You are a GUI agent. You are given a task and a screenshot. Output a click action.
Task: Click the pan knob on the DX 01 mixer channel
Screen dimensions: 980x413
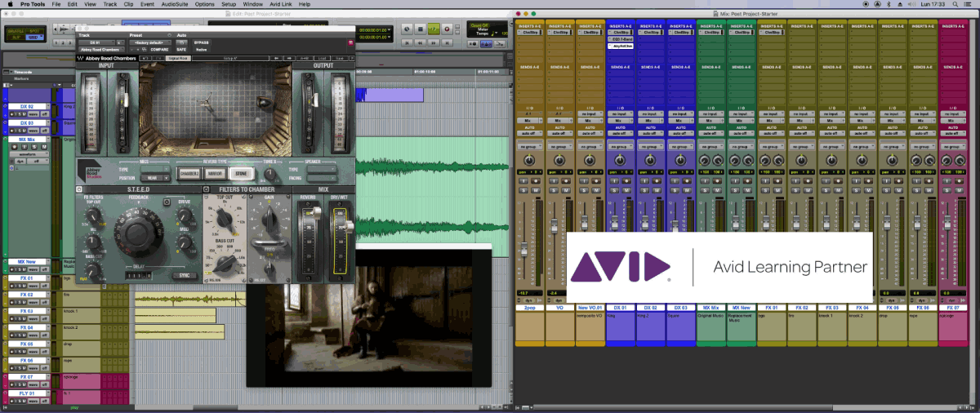pos(621,162)
